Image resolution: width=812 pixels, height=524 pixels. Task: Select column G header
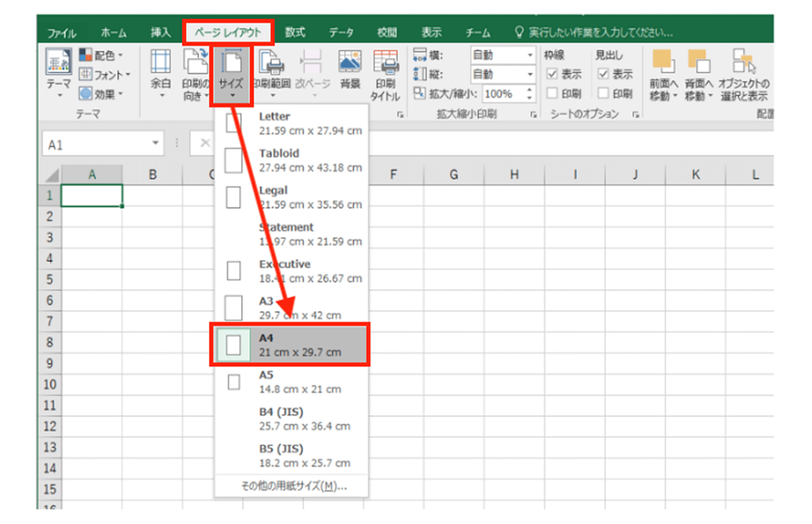[454, 175]
